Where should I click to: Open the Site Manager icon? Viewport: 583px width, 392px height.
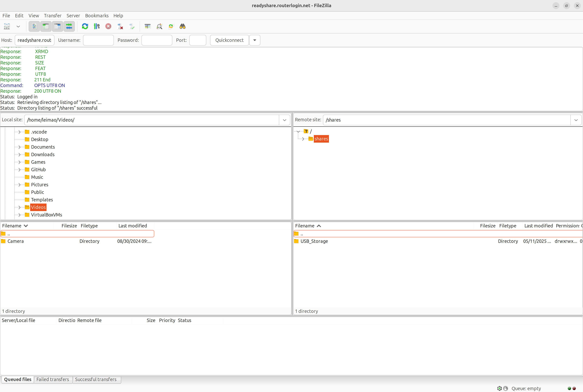tap(7, 26)
